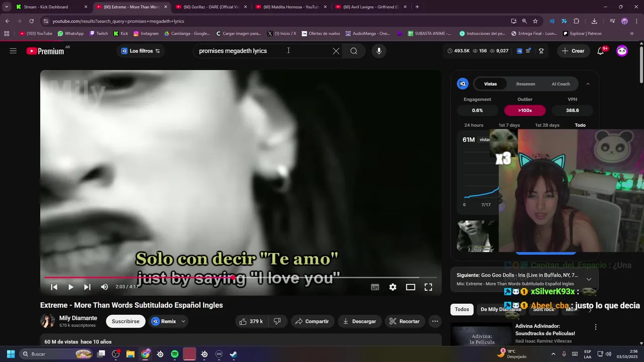Mute the video volume

[104, 287]
